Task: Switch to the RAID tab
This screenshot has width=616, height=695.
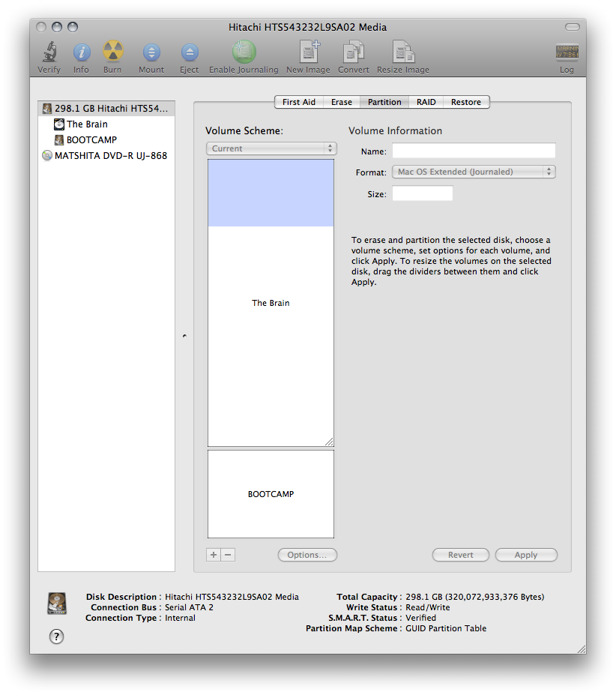Action: pos(426,102)
